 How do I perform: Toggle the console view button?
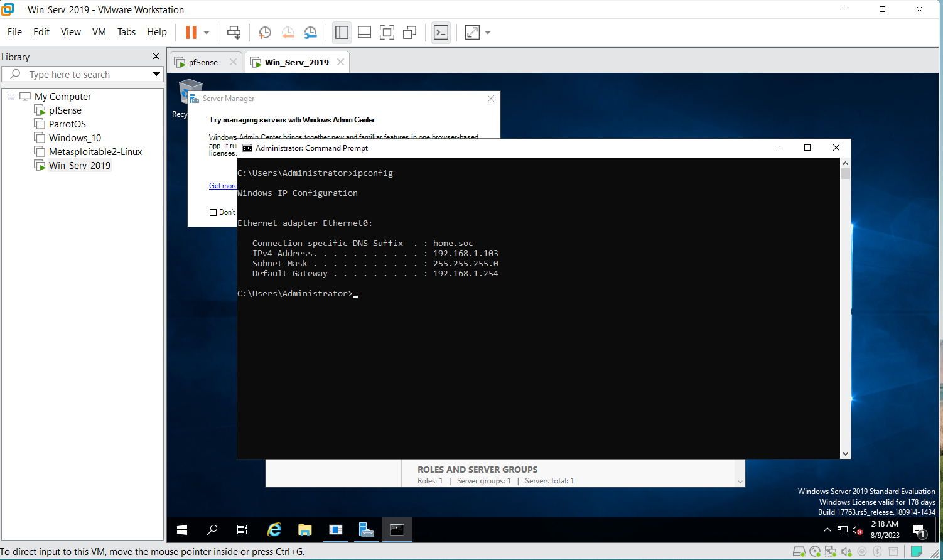coord(441,32)
